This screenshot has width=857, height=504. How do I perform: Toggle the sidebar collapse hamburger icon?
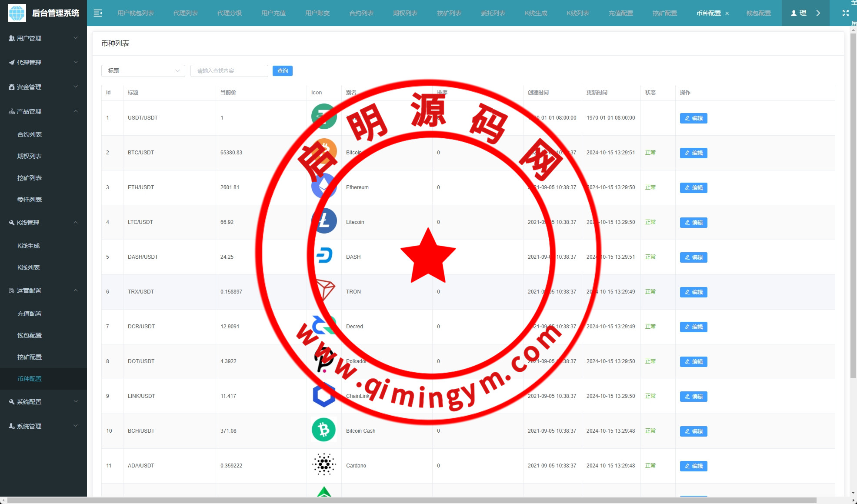(x=98, y=13)
